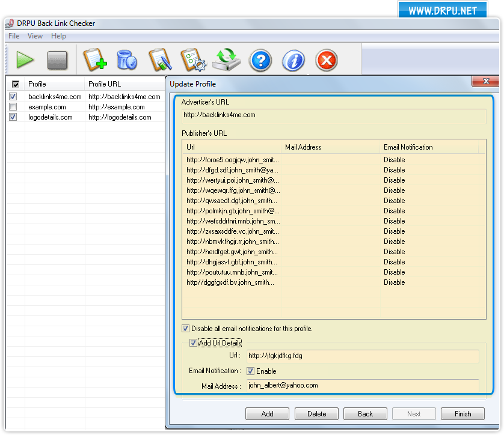Screen dimensions: 504x435
Task: Select the http://herdfget.gwt publisher row
Action: click(334, 252)
